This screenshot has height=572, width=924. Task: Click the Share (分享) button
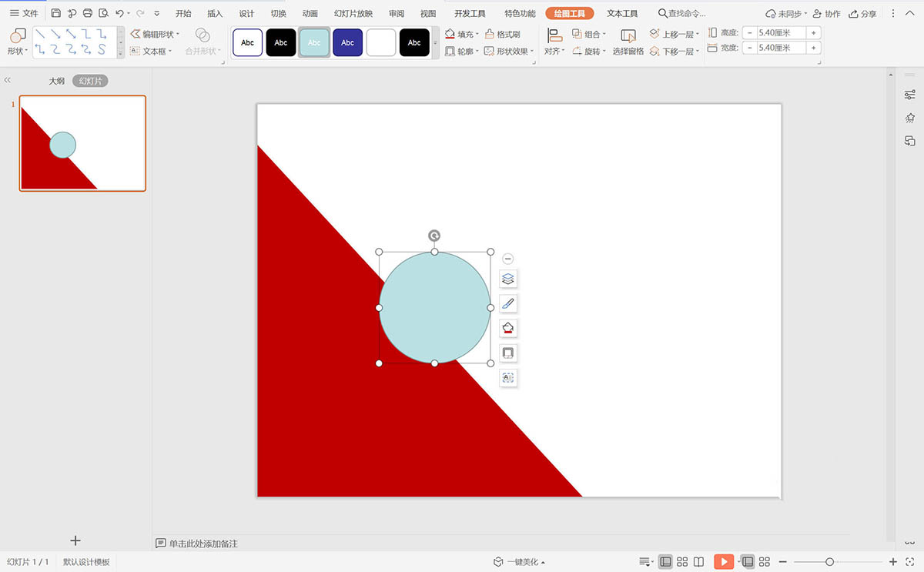point(862,14)
